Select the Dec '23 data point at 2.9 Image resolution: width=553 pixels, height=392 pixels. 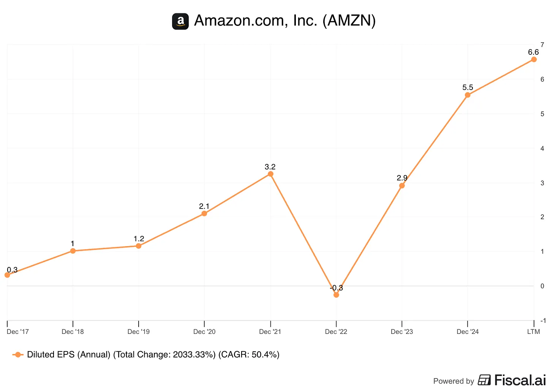tap(402, 186)
